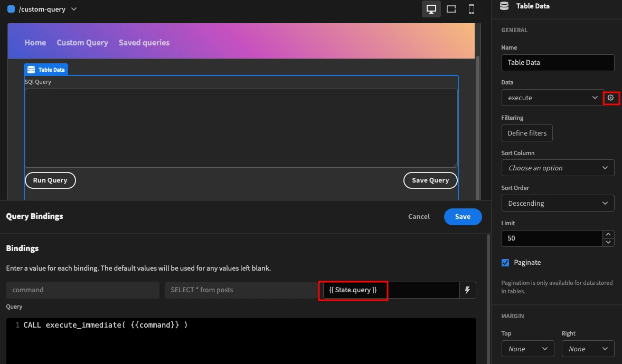622x364 pixels.
Task: Open the execute Data dropdown
Action: [x=553, y=98]
